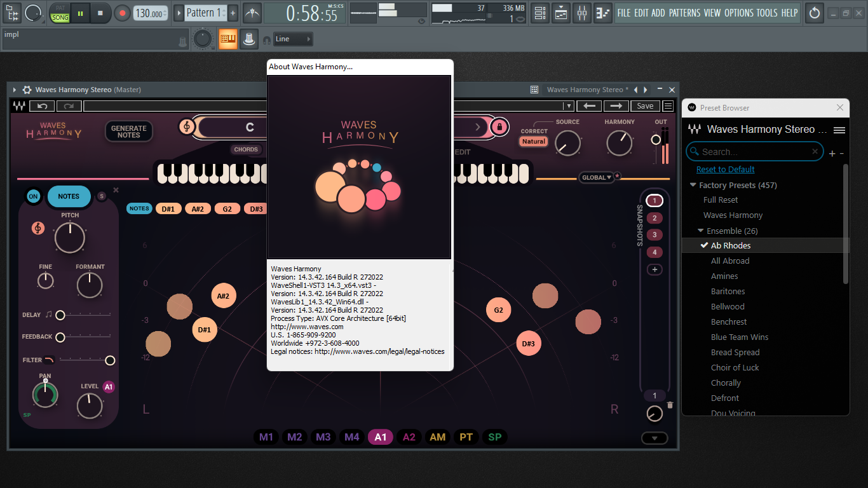Click the delay slider handle
Screen dimensions: 868x488
click(60, 315)
